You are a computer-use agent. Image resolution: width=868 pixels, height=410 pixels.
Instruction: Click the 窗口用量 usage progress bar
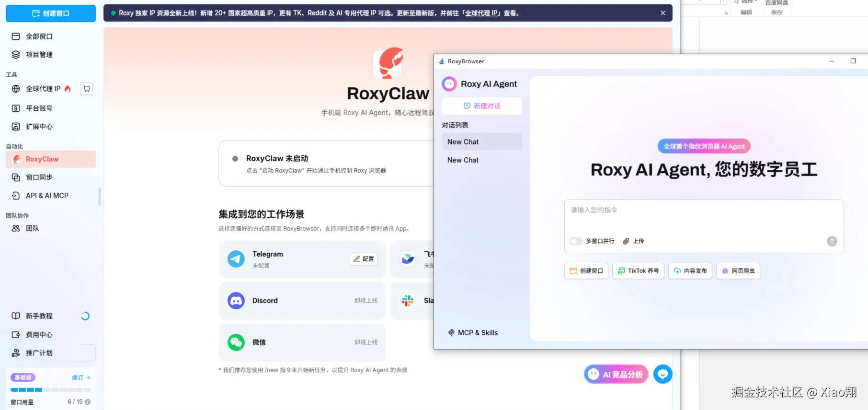pos(51,390)
